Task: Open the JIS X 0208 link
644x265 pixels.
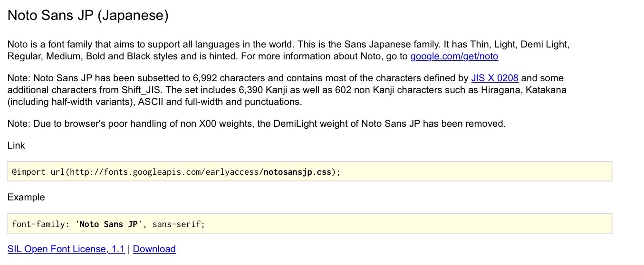Action: pyautogui.click(x=494, y=78)
